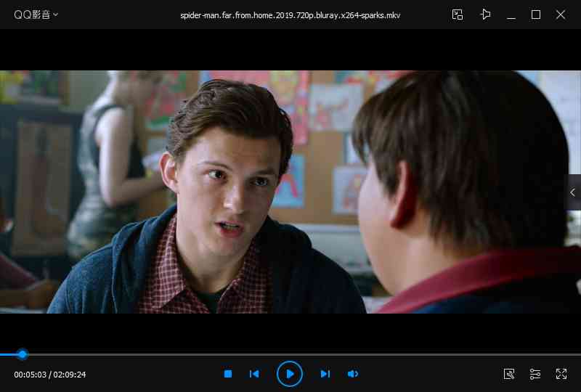Close the QQ影音 player window
Screen dimensions: 581x392
pyautogui.click(x=561, y=15)
